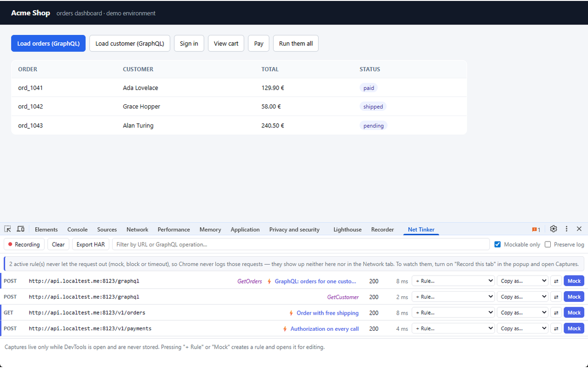
Task: Click the Export HAR button
Action: click(90, 244)
